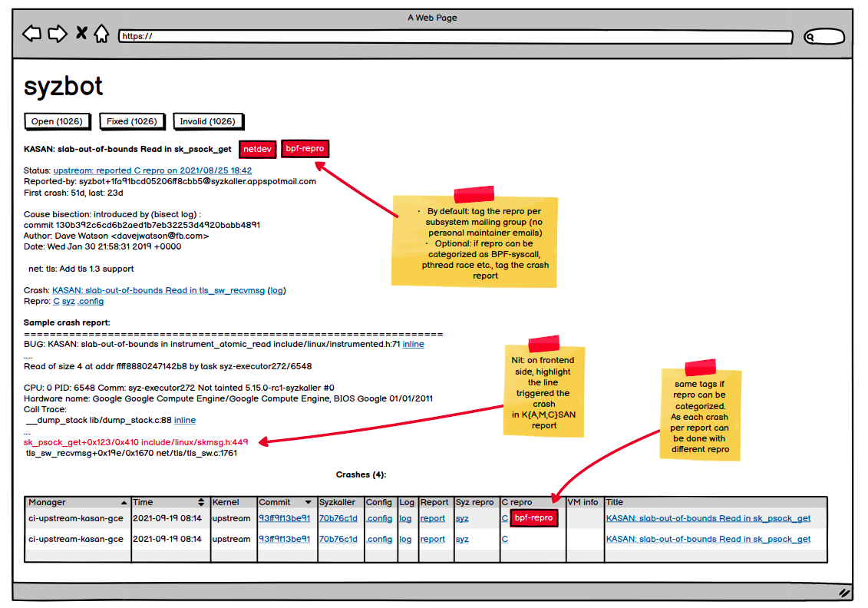Toggle the Time column sort arrows
Screen dimensions: 868x608
[x=201, y=502]
